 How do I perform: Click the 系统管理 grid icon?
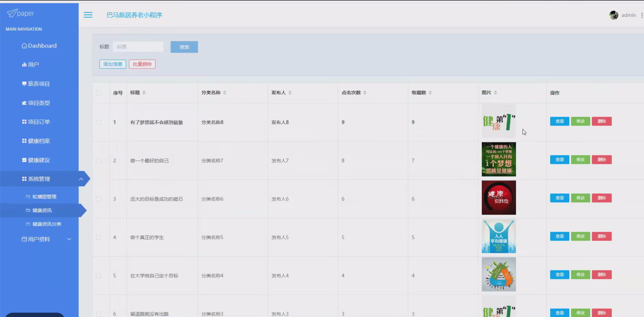point(24,179)
